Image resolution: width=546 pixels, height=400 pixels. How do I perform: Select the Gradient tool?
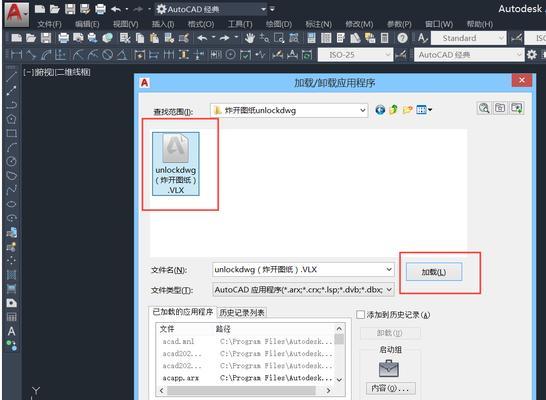click(x=11, y=289)
